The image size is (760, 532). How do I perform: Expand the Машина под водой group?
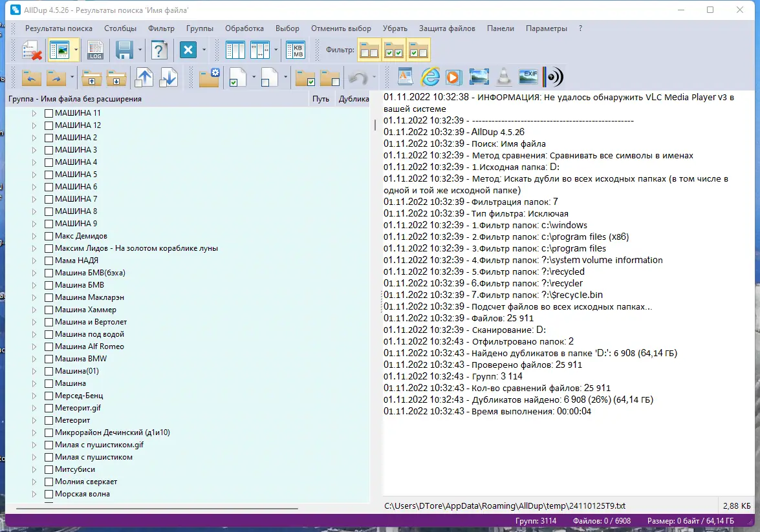coord(34,334)
